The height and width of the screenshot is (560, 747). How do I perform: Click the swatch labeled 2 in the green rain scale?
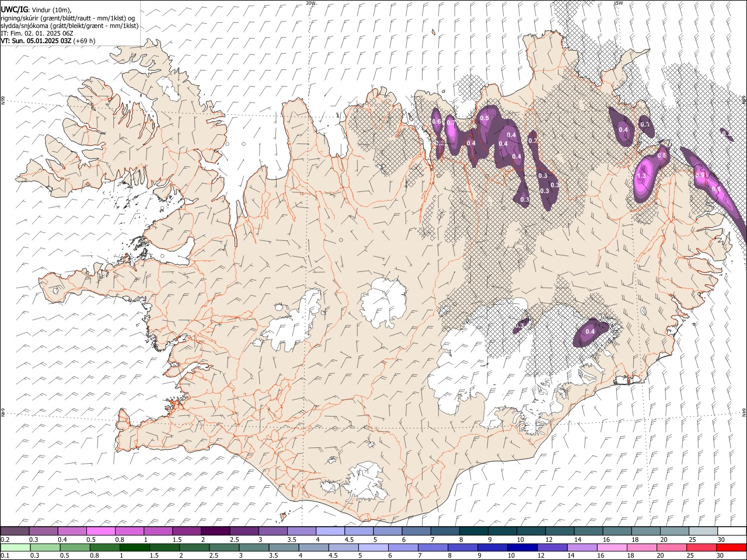point(194,547)
